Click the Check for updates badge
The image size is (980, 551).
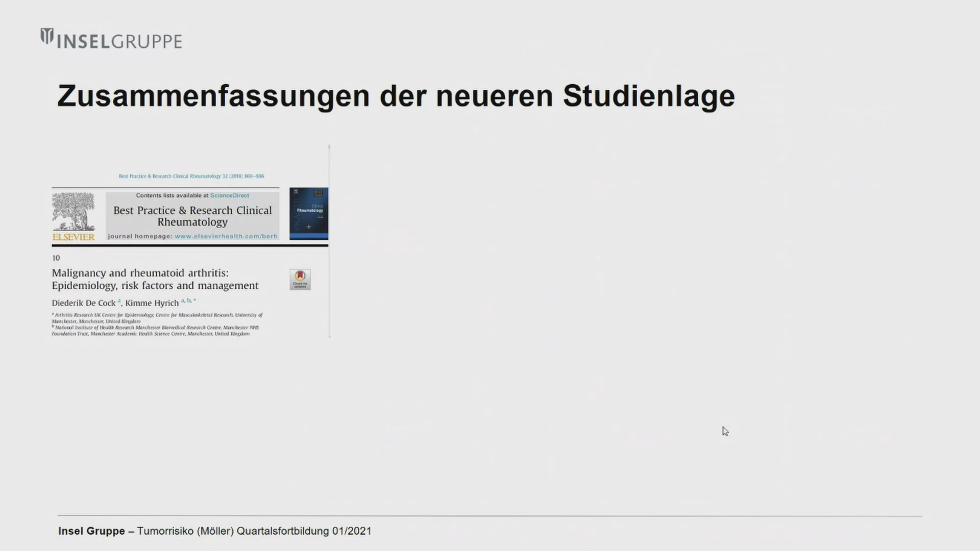(x=300, y=280)
